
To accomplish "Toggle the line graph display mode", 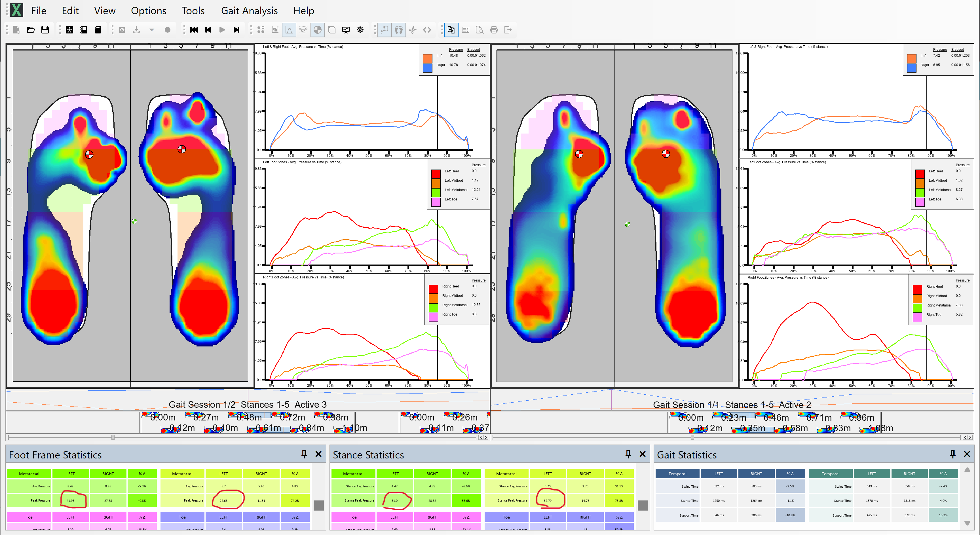I will pos(289,30).
